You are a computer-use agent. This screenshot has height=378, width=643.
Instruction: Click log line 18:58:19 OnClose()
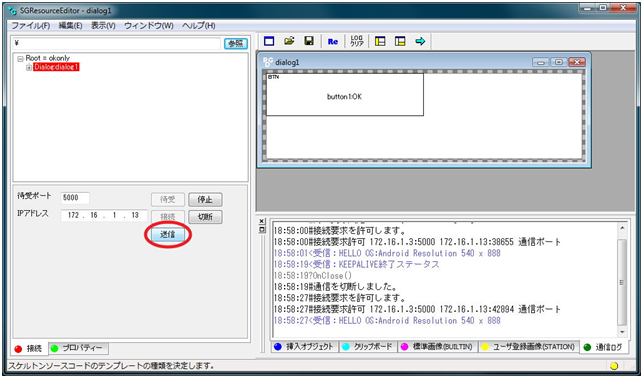point(312,276)
